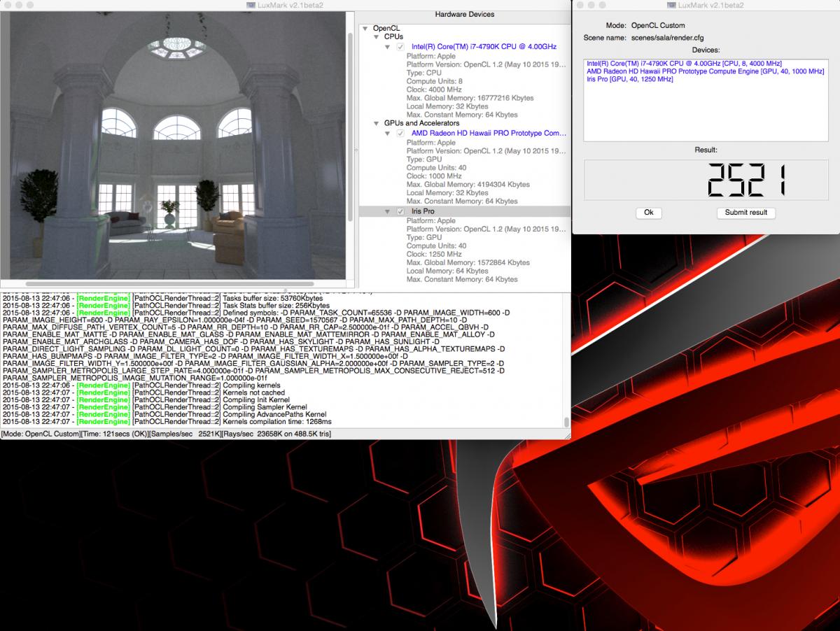Screen dimensions: 840x631
Task: Click the 'Type: CPU' detail row
Action: [424, 73]
